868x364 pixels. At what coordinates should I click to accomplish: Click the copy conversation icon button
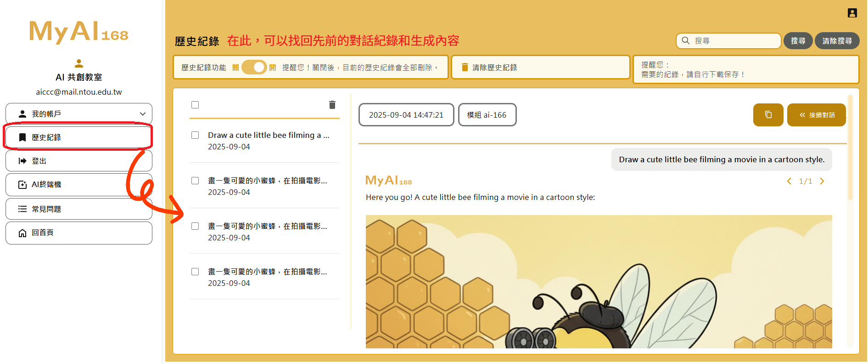(x=768, y=115)
